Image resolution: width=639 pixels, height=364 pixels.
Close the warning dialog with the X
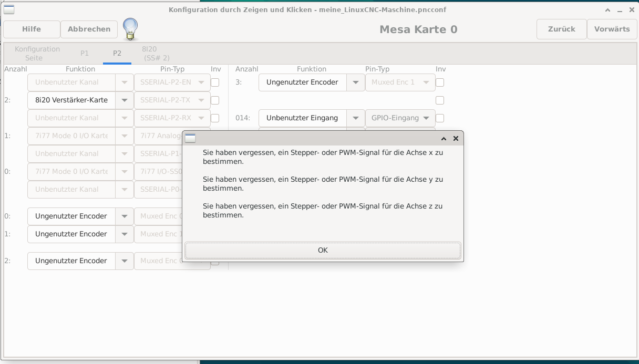click(x=456, y=139)
